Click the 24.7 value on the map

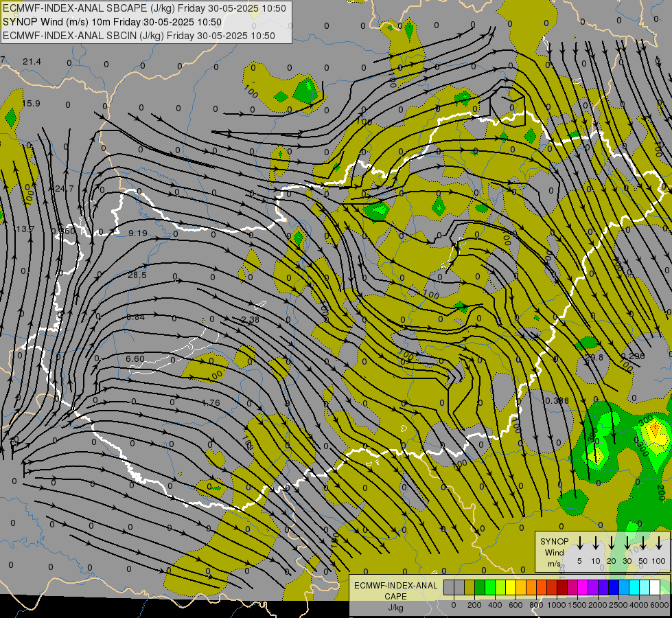click(65, 188)
